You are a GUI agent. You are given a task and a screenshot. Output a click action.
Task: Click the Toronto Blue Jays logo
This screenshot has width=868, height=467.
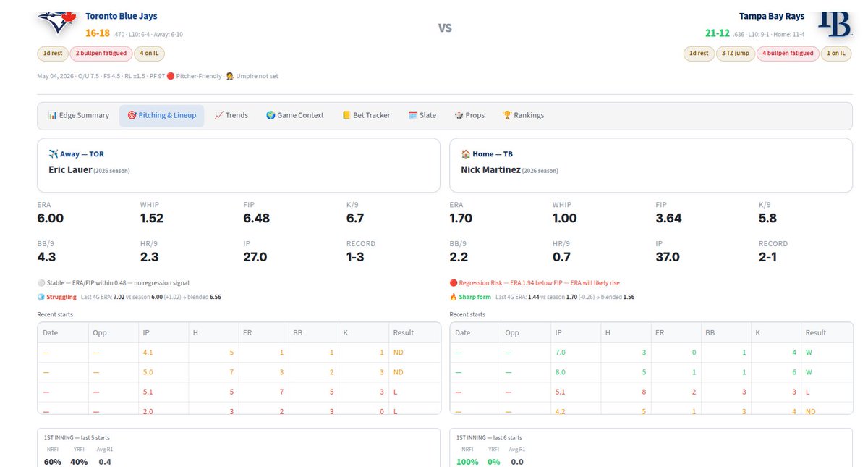point(57,22)
